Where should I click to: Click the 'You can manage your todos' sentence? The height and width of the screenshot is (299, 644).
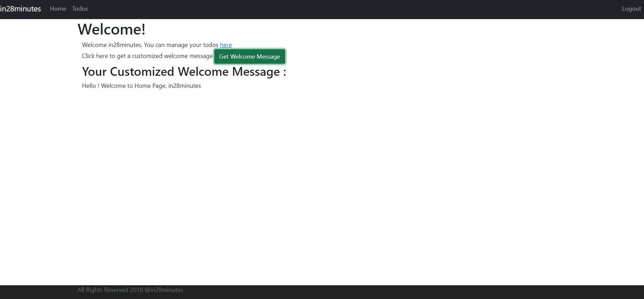coord(181,45)
